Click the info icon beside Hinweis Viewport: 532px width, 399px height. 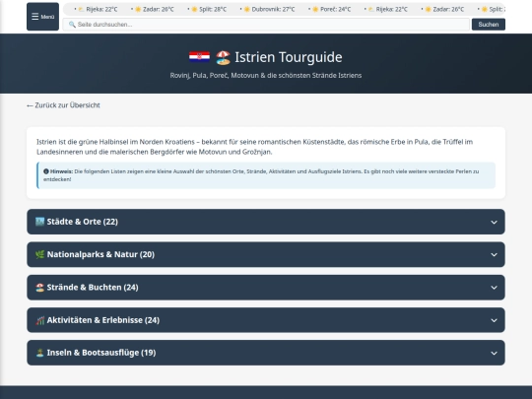click(x=46, y=171)
